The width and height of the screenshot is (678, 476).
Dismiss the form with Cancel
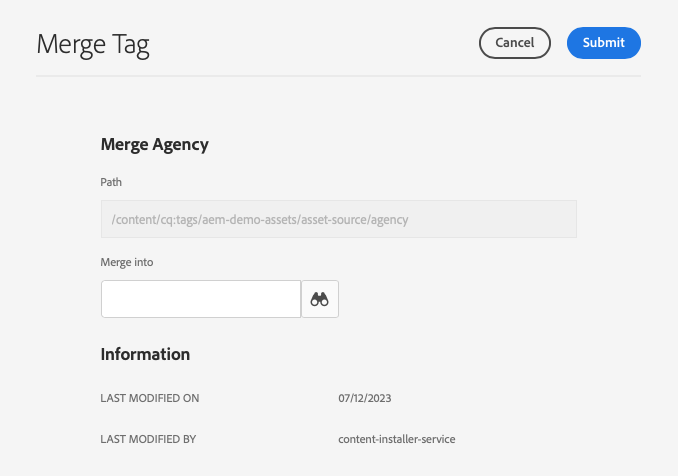click(x=515, y=43)
